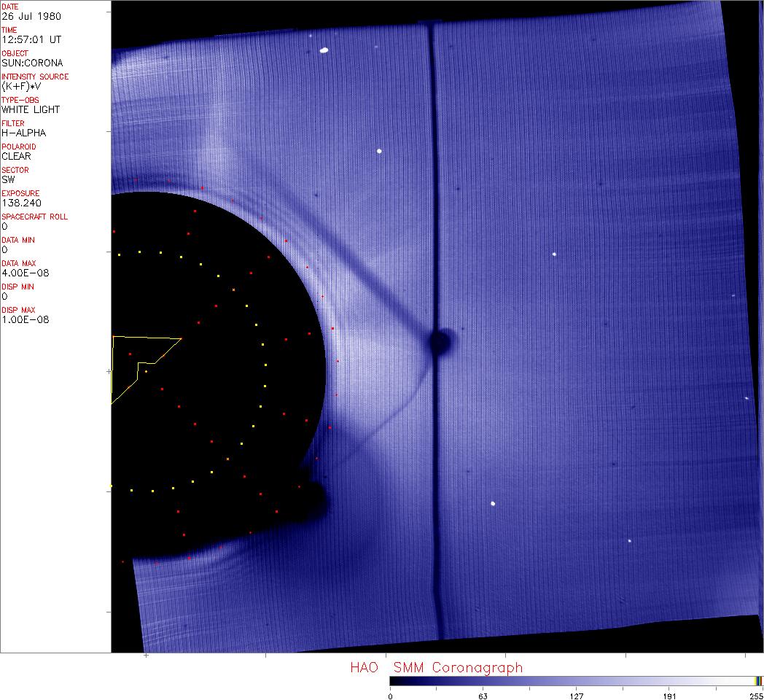Image resolution: width=764 pixels, height=700 pixels.
Task: Click the data max value '4.00E-08'
Action: (x=23, y=273)
